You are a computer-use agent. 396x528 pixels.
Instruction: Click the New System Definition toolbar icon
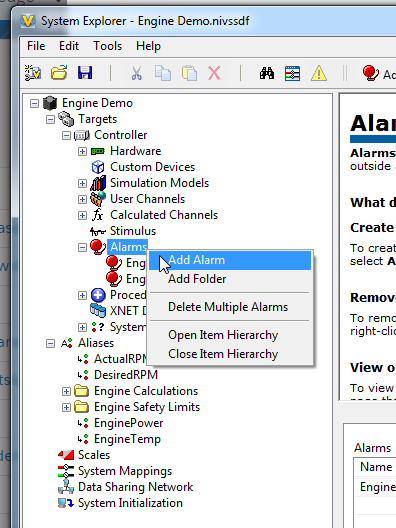pyautogui.click(x=33, y=73)
